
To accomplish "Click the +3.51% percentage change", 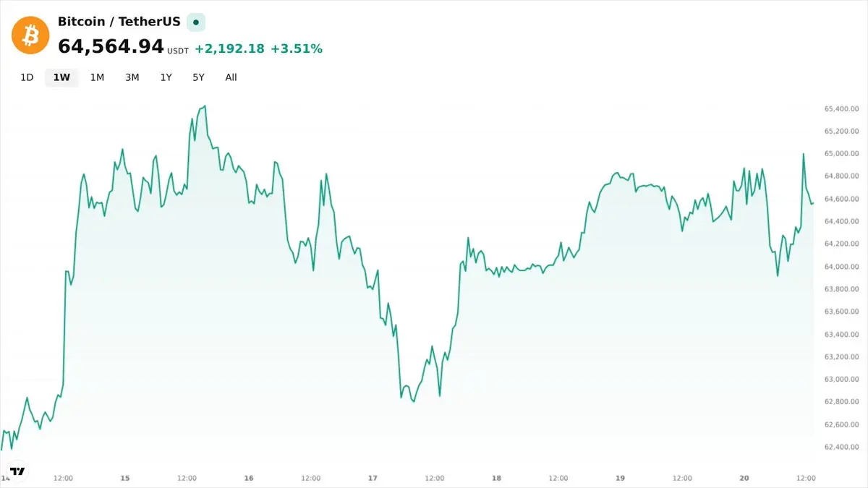I will (297, 49).
